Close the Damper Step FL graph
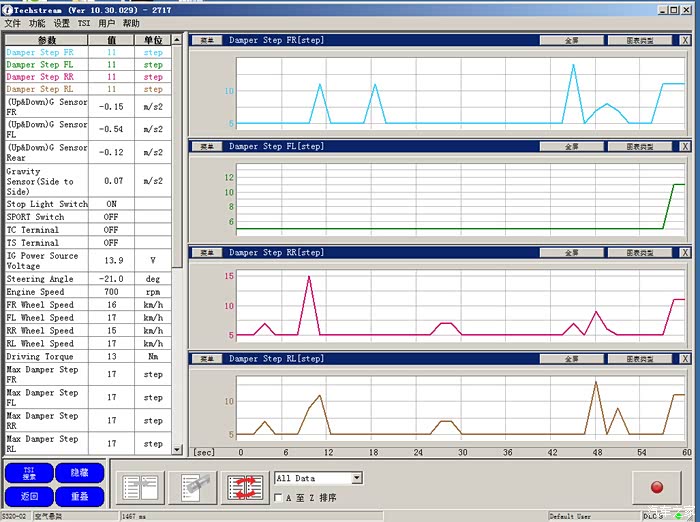 685,146
